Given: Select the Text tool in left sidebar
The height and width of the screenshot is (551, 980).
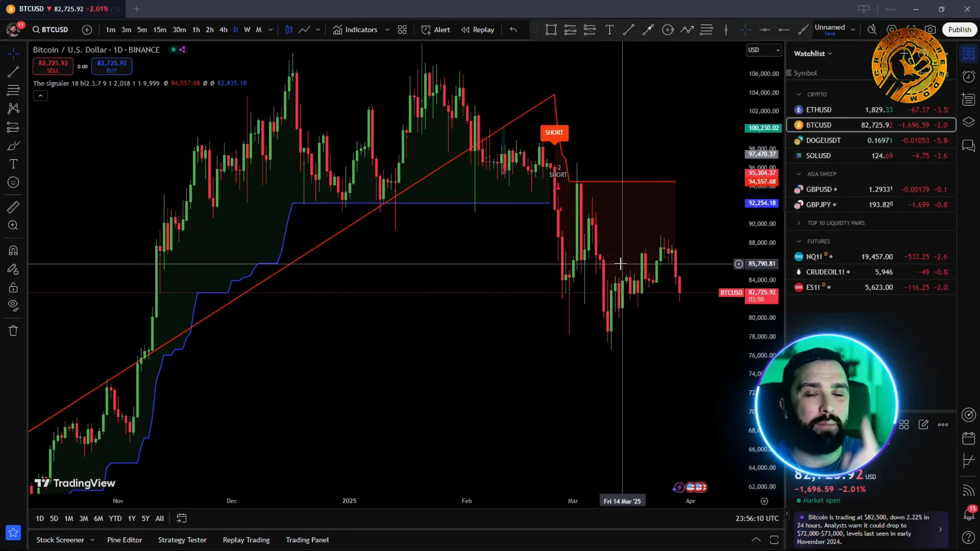Looking at the screenshot, I should click(13, 164).
